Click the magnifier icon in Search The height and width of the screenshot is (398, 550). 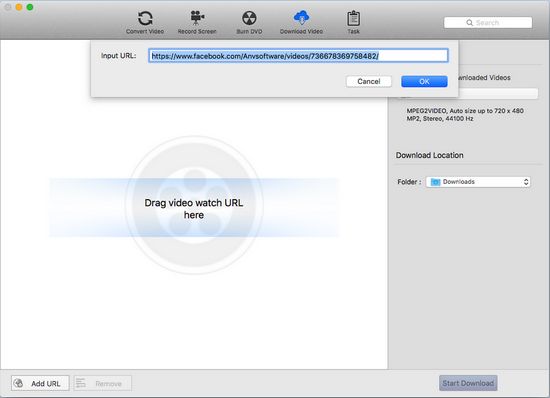(469, 23)
